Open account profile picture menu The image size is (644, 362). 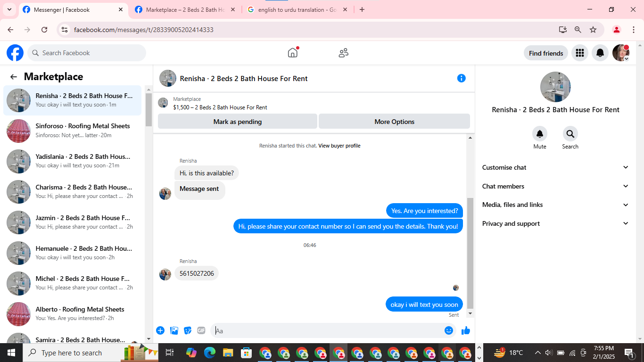pos(621,53)
